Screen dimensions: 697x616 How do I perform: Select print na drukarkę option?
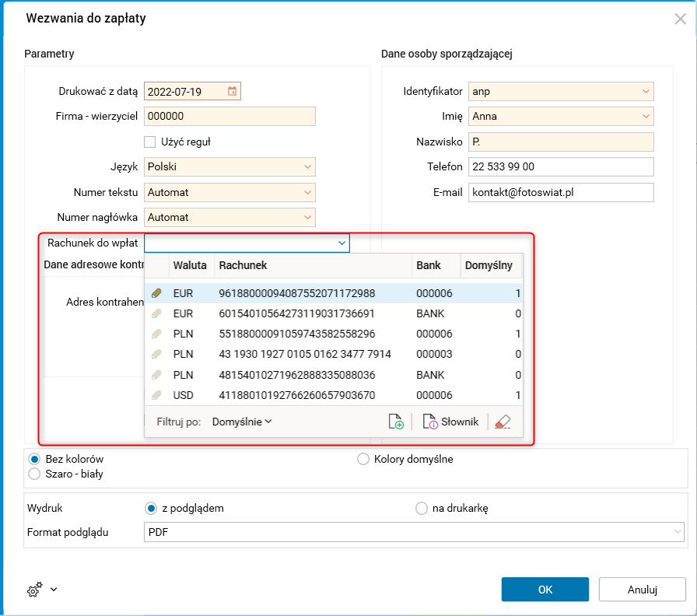pyautogui.click(x=422, y=509)
